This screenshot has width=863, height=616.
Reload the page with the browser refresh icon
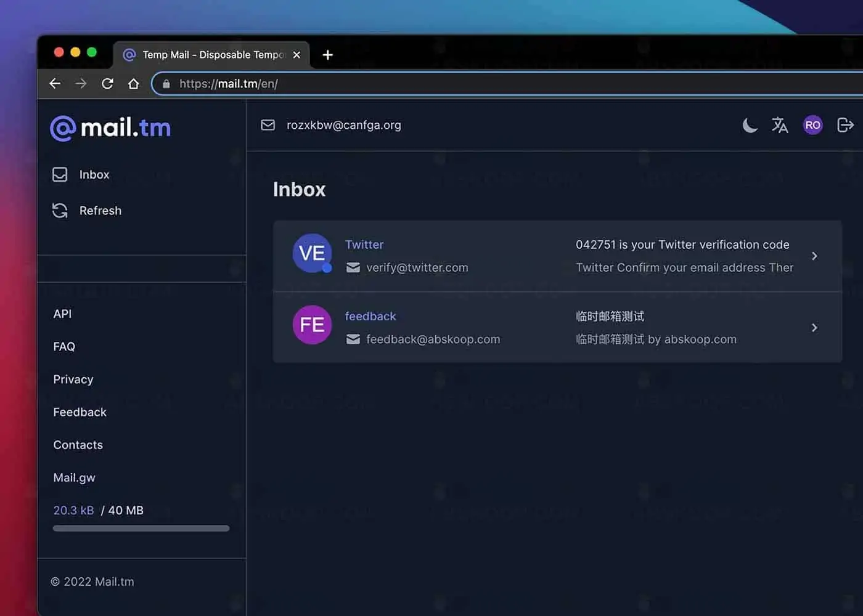pyautogui.click(x=107, y=83)
